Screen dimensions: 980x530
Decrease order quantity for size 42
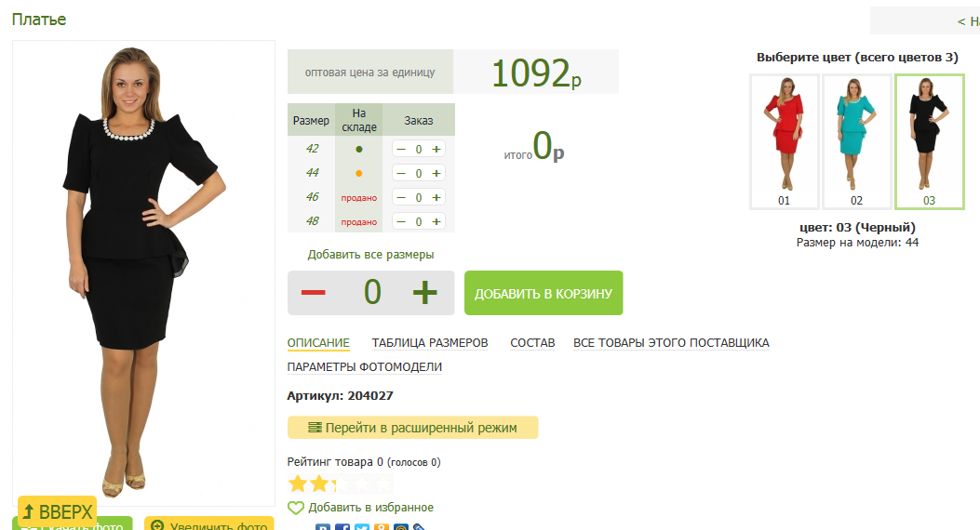401,149
